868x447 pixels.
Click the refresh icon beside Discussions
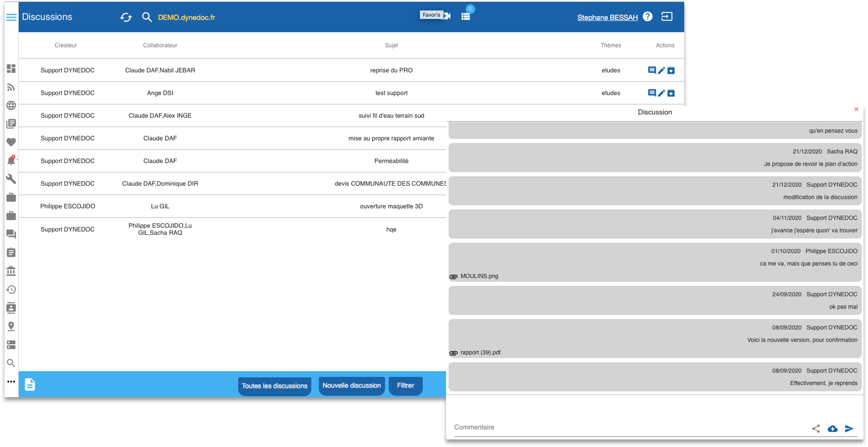point(126,17)
